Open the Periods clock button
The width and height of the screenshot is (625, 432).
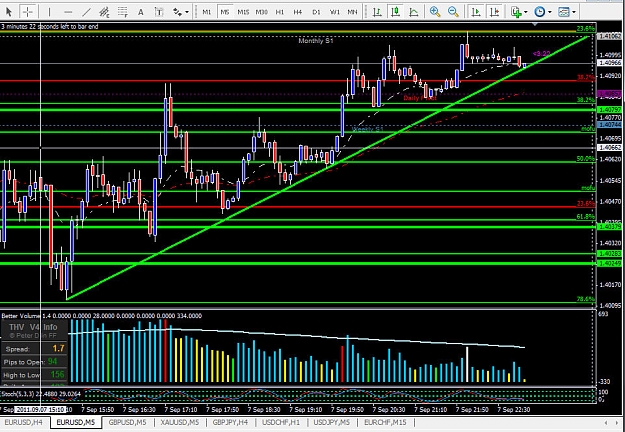540,12
